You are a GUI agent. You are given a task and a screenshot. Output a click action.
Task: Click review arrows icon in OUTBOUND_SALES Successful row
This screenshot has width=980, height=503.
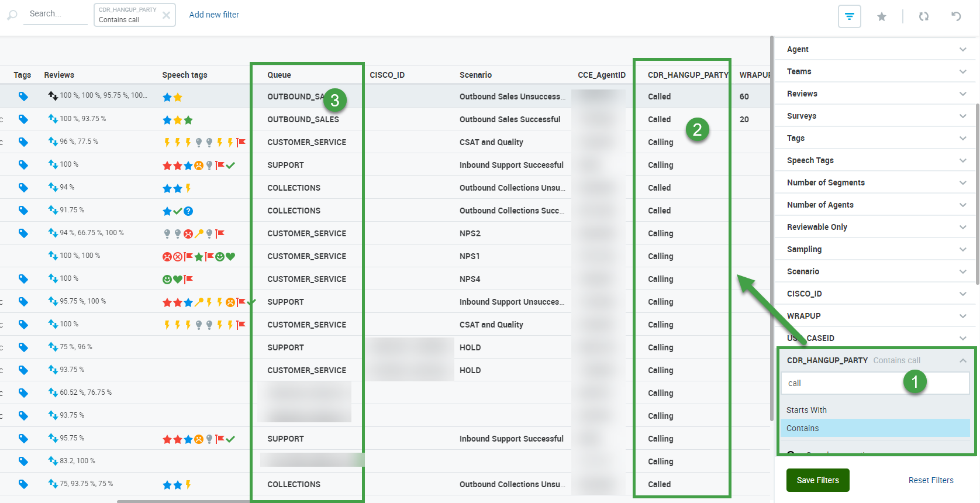click(x=53, y=119)
